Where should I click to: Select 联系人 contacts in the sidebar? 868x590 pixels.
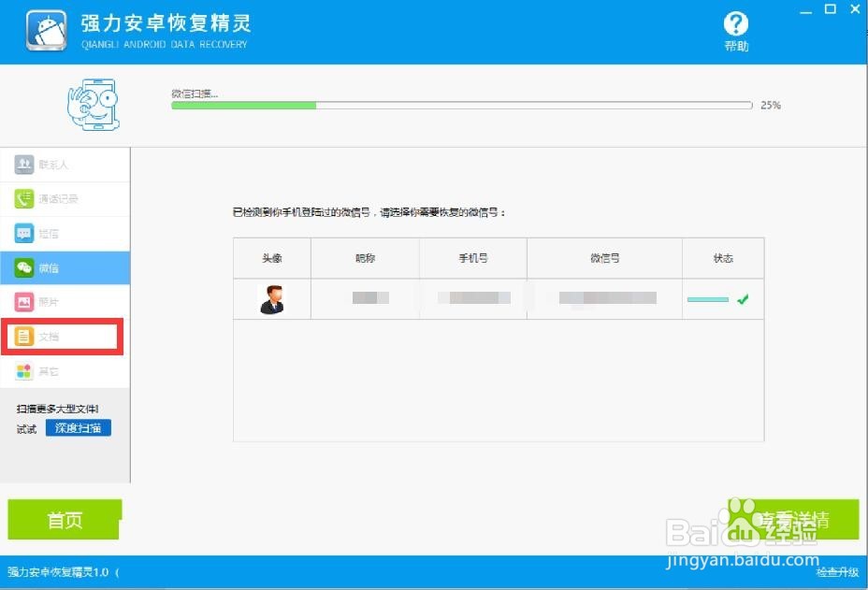point(65,165)
